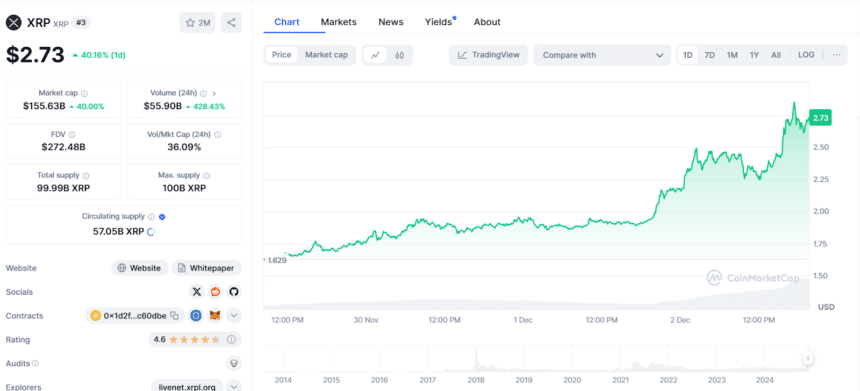Image resolution: width=860 pixels, height=391 pixels.
Task: Select the line chart icon
Action: (376, 55)
